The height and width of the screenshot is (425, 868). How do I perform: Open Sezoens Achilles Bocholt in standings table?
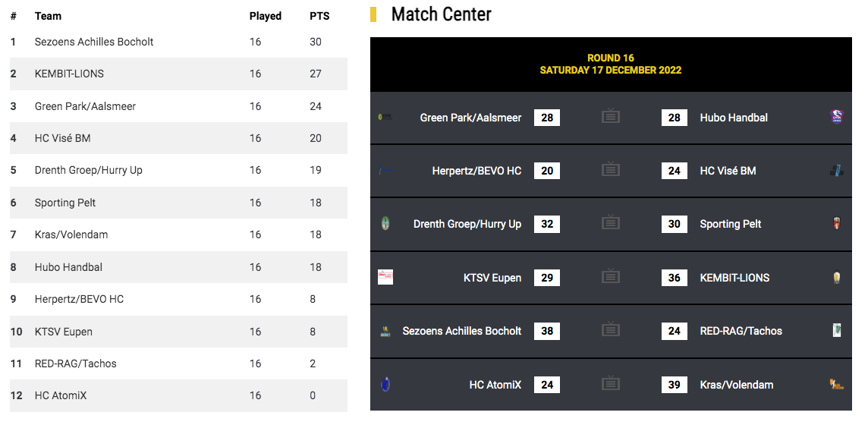click(94, 42)
